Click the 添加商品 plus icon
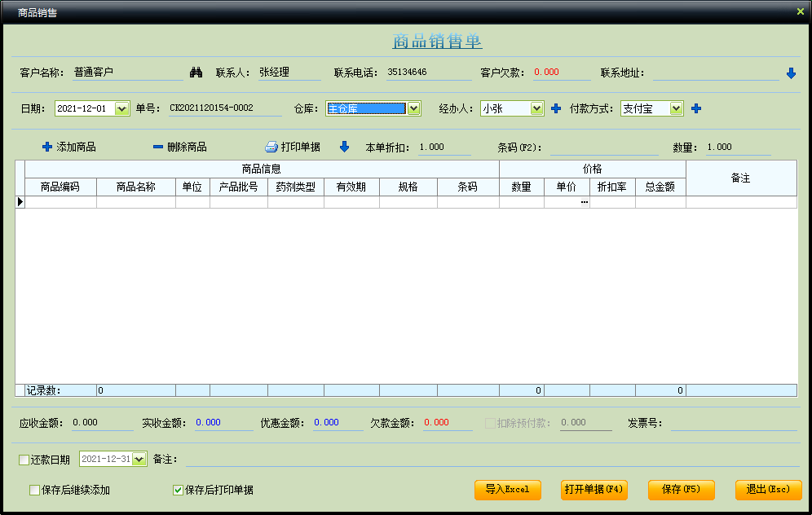812x515 pixels. (x=47, y=147)
